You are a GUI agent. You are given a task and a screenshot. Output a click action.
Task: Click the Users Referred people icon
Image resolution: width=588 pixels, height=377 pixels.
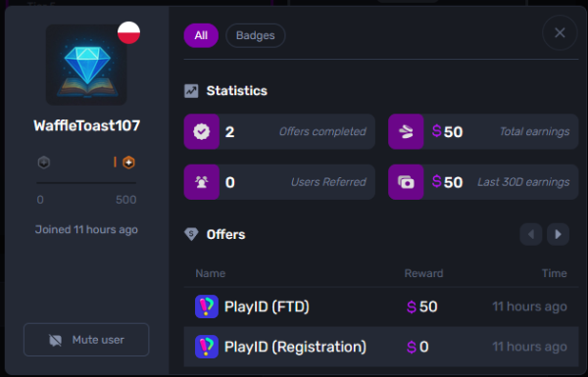tap(201, 182)
